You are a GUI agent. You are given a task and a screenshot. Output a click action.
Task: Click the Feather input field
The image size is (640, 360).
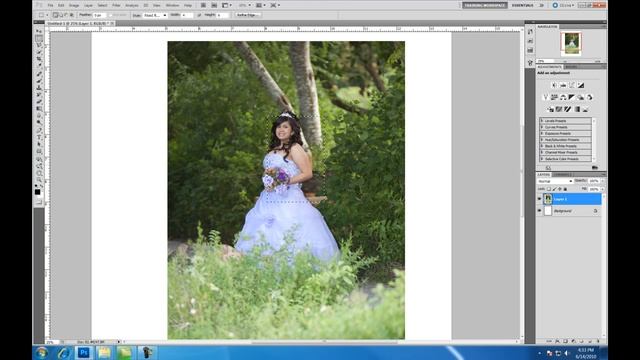99,15
